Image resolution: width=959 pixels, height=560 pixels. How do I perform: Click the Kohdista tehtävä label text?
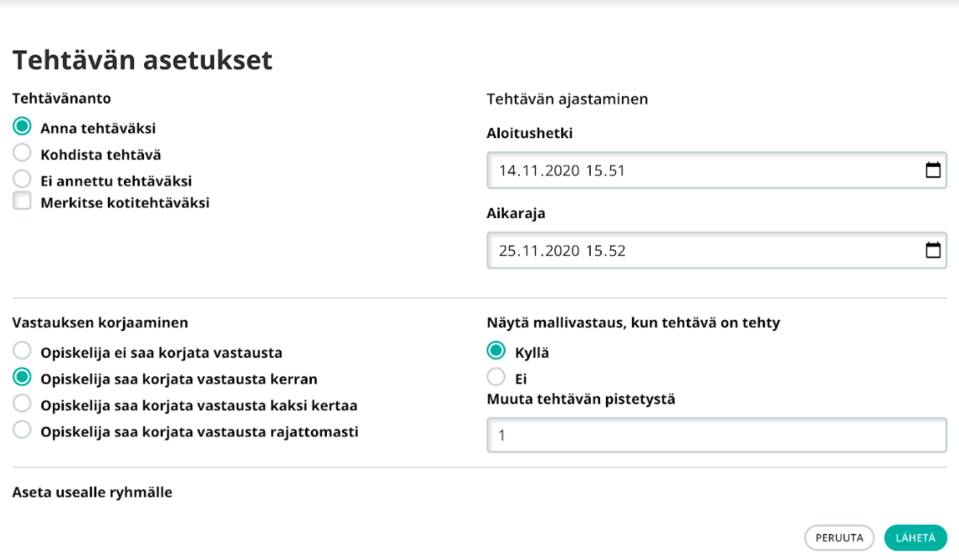[101, 155]
